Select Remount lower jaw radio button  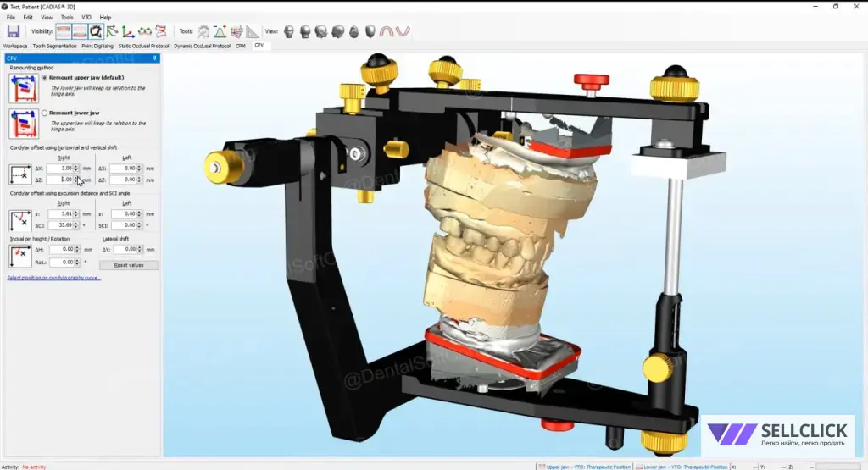[44, 113]
